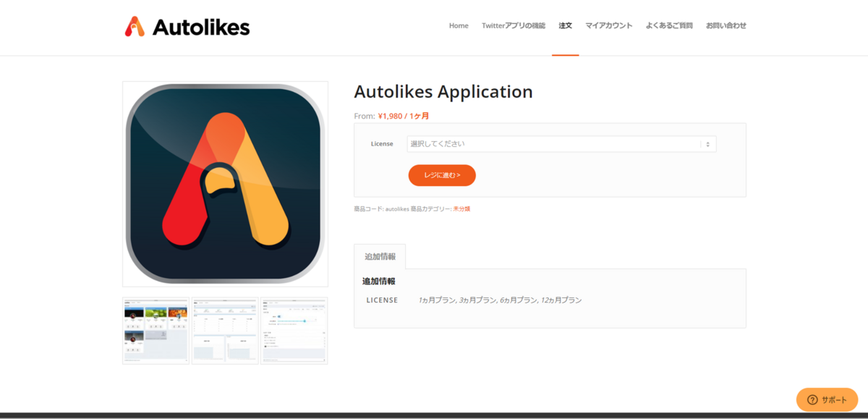Enlarge the main Autolikes application image
Screen dimensions: 868x419
(x=225, y=184)
